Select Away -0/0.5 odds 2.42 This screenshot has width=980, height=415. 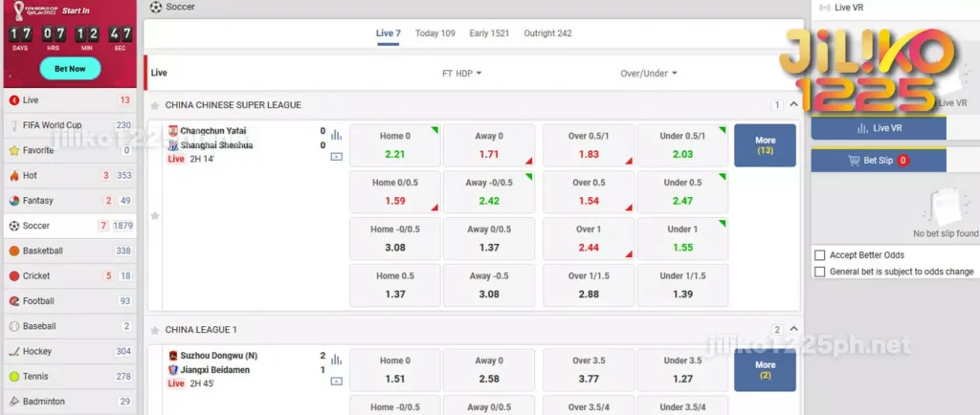coord(489,192)
